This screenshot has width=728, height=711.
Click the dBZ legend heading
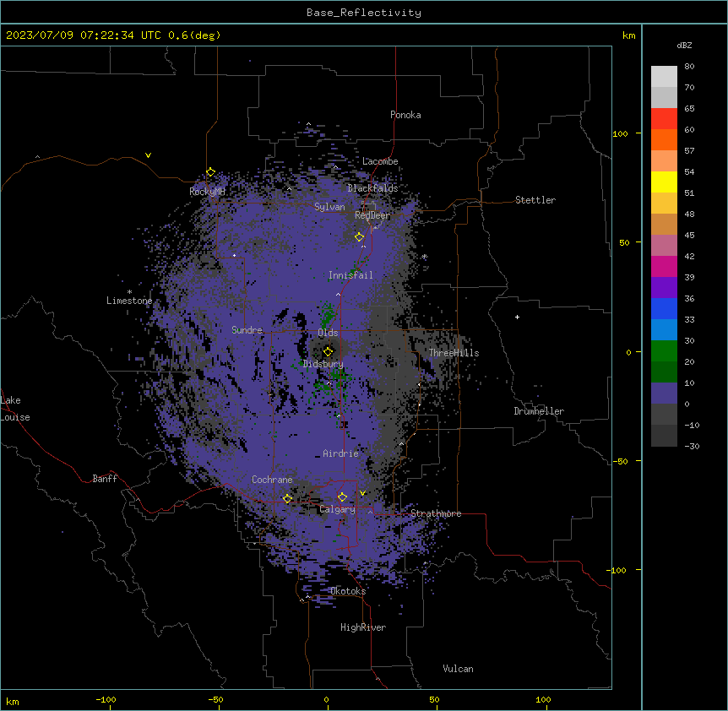pyautogui.click(x=684, y=45)
